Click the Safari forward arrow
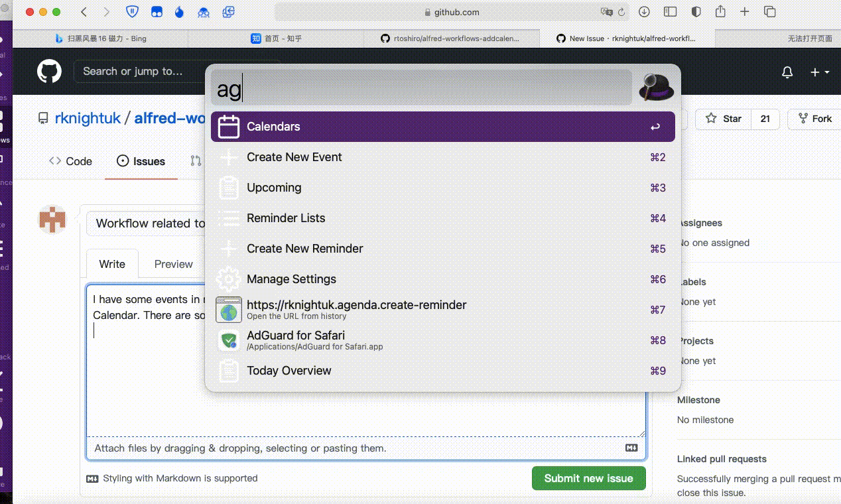Screen dimensions: 841x504 pos(107,12)
